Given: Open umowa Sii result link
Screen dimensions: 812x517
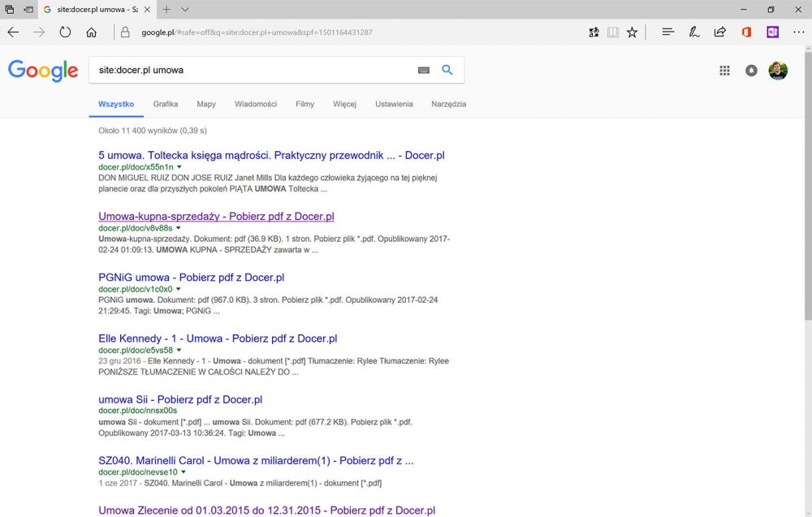Looking at the screenshot, I should pyautogui.click(x=180, y=399).
